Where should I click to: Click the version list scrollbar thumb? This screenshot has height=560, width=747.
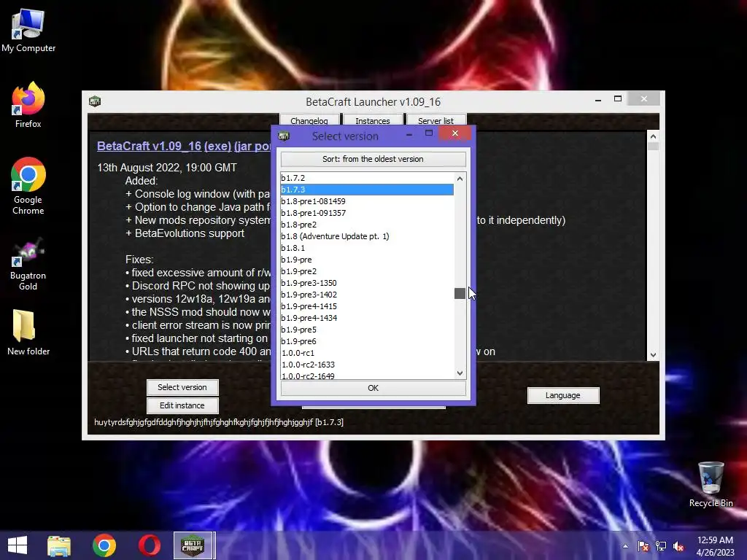[x=460, y=293]
